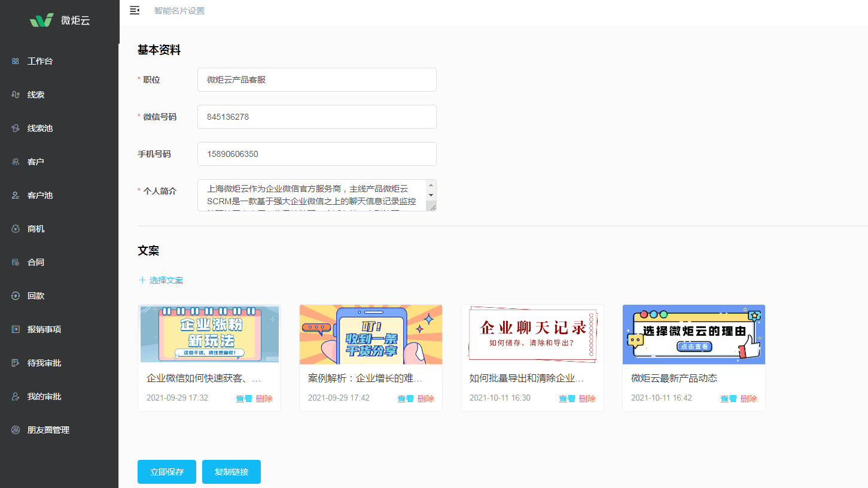Click the 我的审批 sidebar icon
The width and height of the screenshot is (868, 488).
[x=15, y=396]
